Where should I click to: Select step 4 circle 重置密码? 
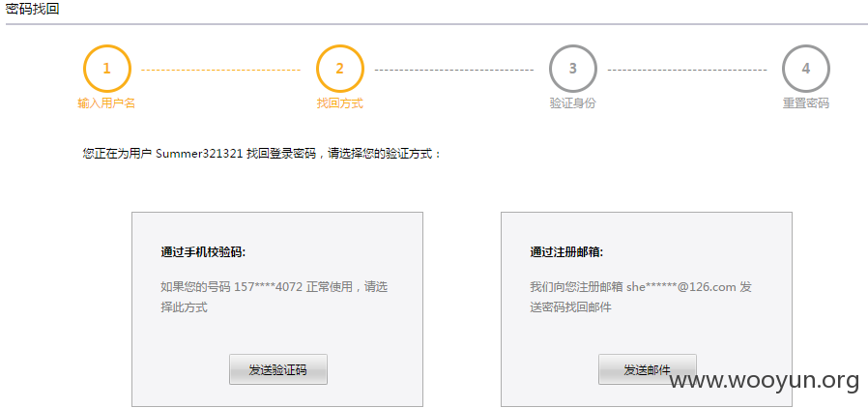806,69
